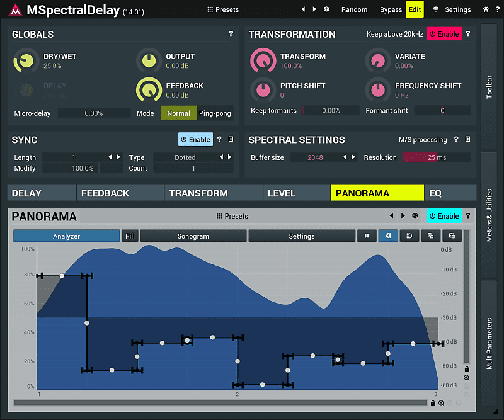Click the Bypass button in the title bar
Image resolution: width=504 pixels, height=420 pixels.
pyautogui.click(x=391, y=9)
